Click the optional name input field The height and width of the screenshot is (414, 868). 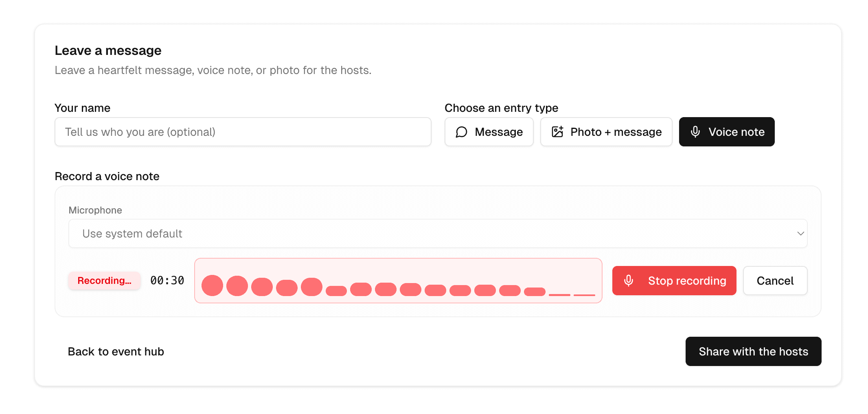tap(243, 132)
